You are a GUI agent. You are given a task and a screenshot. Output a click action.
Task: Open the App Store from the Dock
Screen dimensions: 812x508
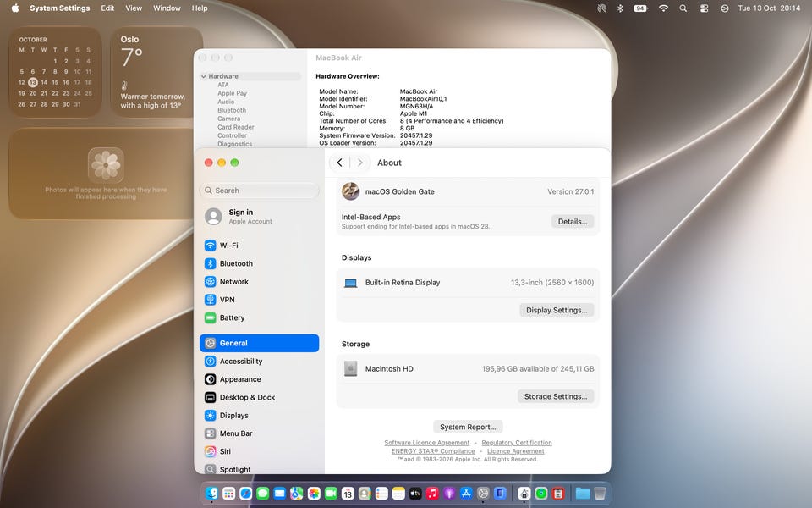tap(466, 494)
